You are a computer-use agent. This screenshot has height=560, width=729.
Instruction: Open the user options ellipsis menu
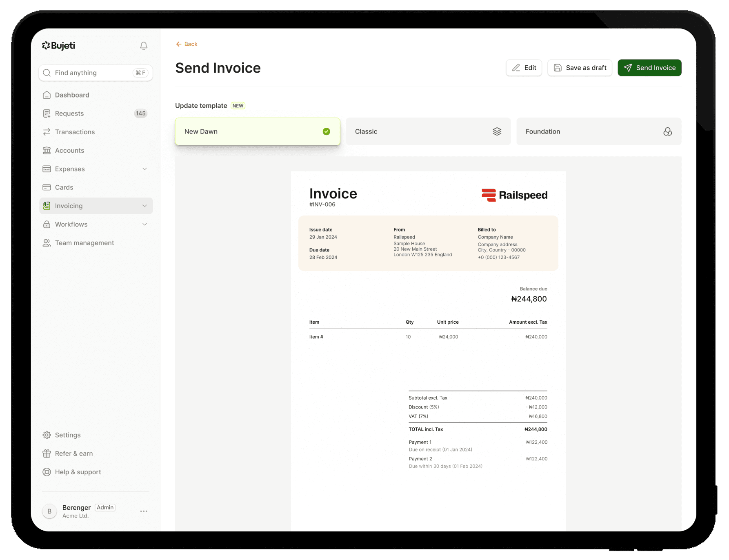tap(144, 511)
